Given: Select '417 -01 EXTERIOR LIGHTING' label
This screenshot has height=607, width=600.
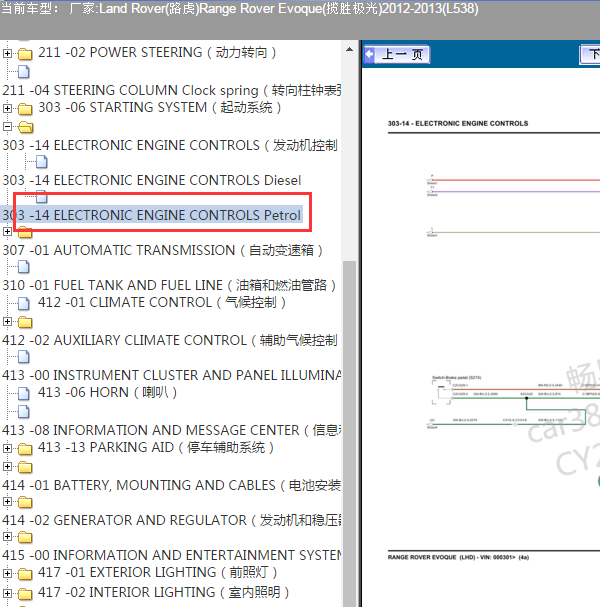Looking at the screenshot, I should point(158,572).
